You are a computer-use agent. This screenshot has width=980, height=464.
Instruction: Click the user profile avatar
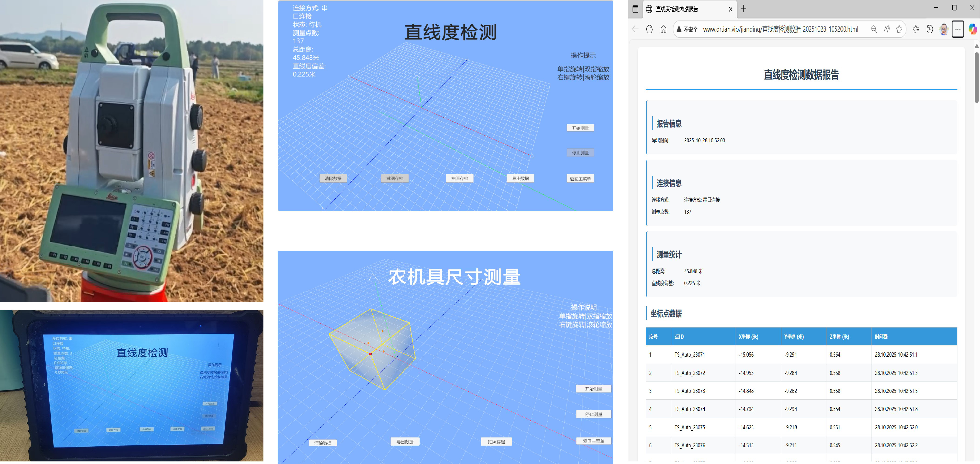(944, 29)
